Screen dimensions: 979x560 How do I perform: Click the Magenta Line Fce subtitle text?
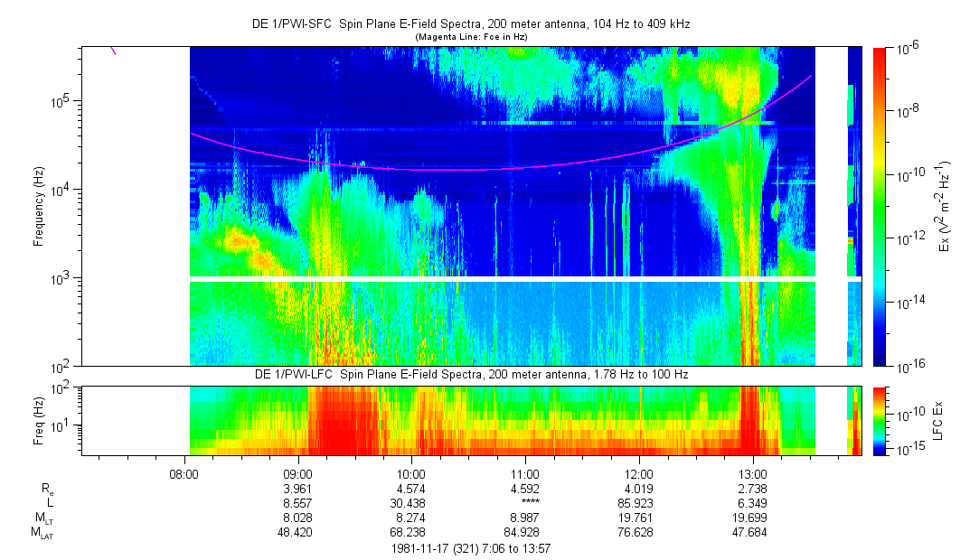(x=470, y=36)
